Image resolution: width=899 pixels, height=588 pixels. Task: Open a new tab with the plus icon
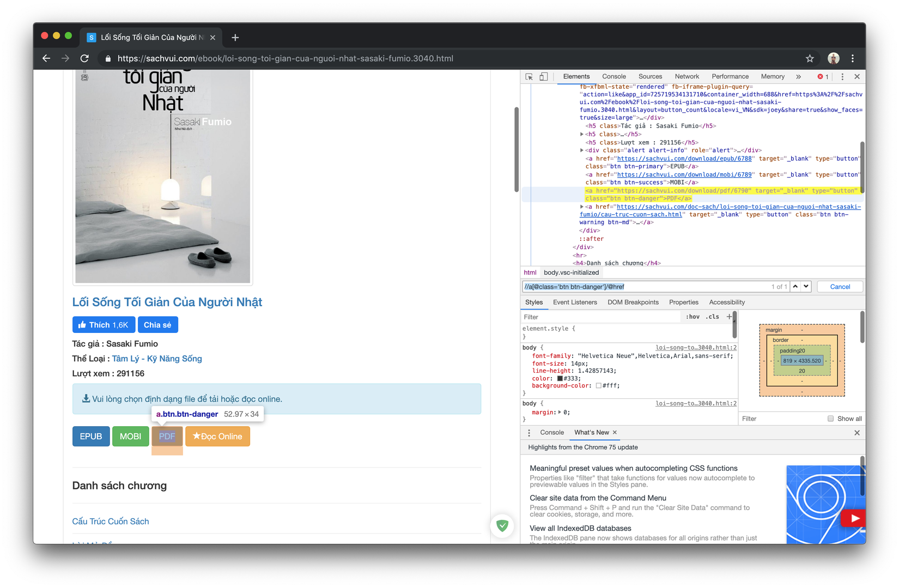click(235, 38)
